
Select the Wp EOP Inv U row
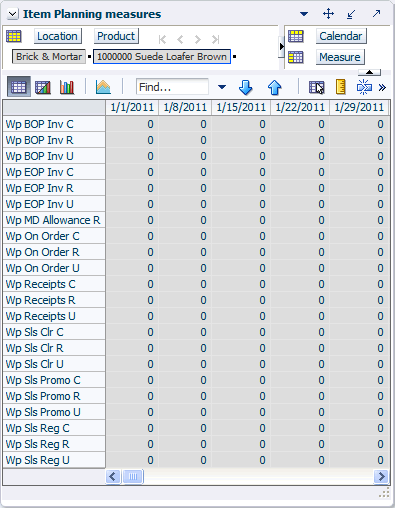pyautogui.click(x=54, y=204)
